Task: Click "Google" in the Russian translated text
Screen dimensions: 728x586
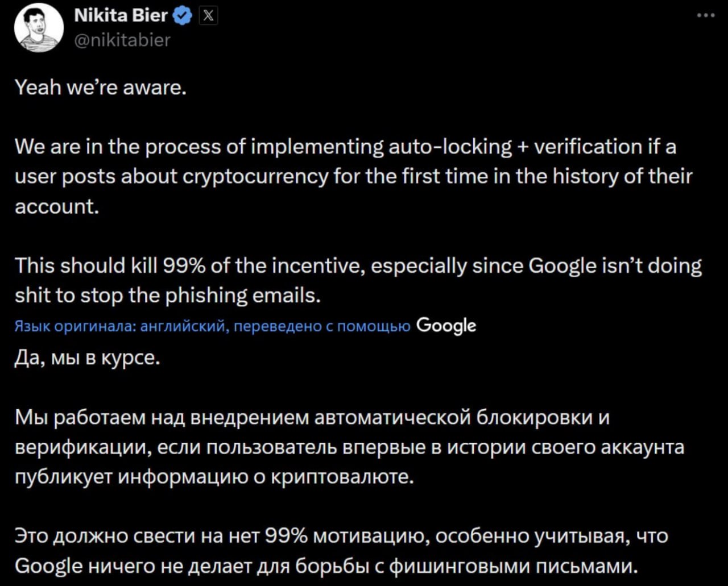Action: click(48, 566)
